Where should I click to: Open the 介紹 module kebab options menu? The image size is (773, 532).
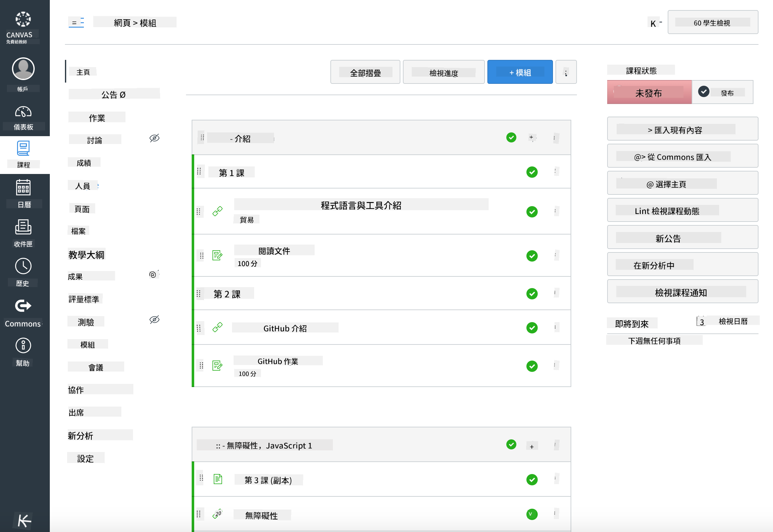pos(554,138)
